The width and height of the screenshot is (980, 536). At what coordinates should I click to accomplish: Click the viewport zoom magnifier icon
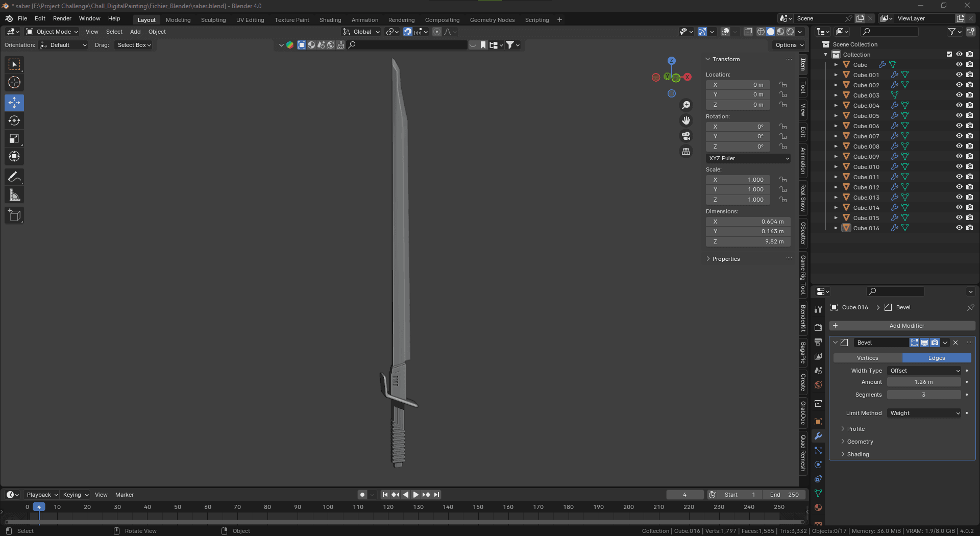[686, 105]
